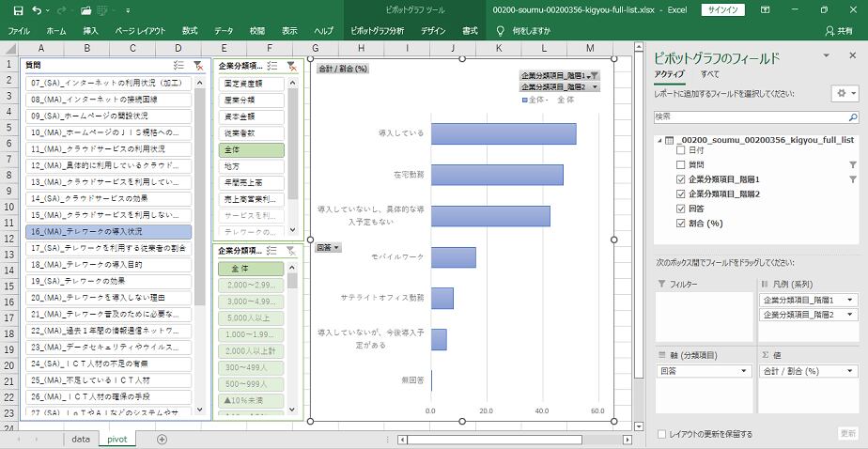Close the ピボットグラフのフィールド pane
Screen dimensions: 868x449
tap(851, 57)
